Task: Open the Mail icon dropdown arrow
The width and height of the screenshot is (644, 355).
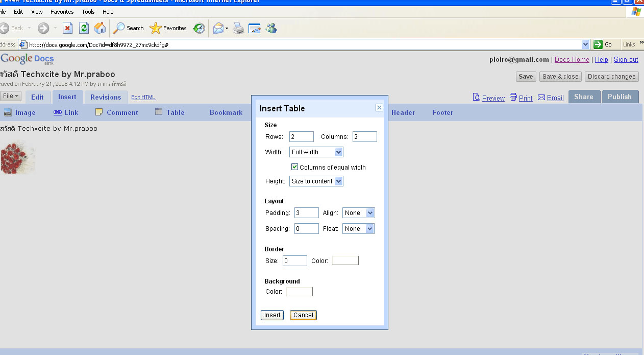Action: coord(227,28)
